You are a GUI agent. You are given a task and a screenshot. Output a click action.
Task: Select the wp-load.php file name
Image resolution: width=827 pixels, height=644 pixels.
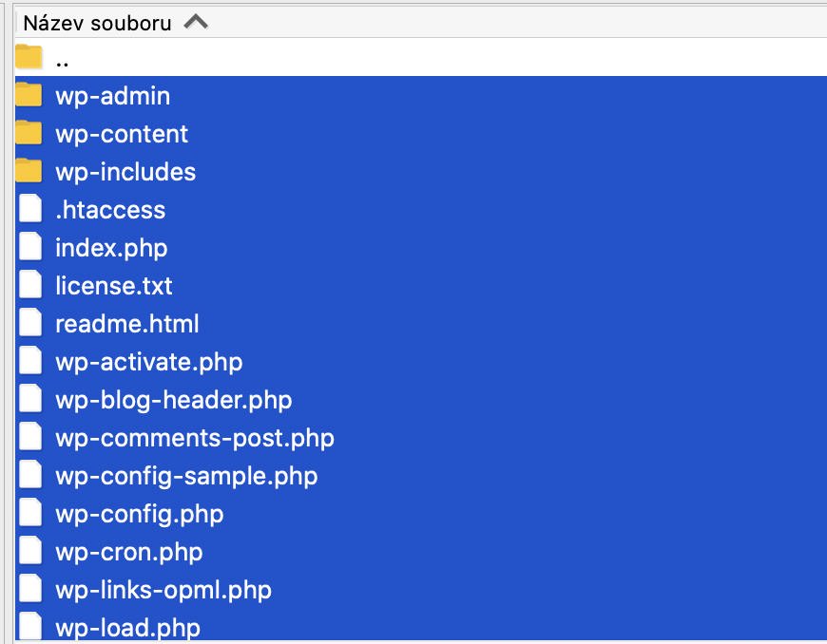click(x=127, y=628)
